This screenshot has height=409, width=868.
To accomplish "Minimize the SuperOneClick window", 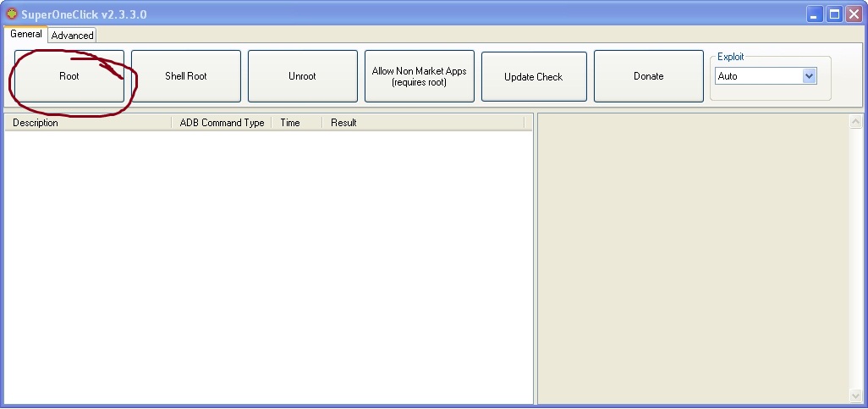I will tap(815, 14).
